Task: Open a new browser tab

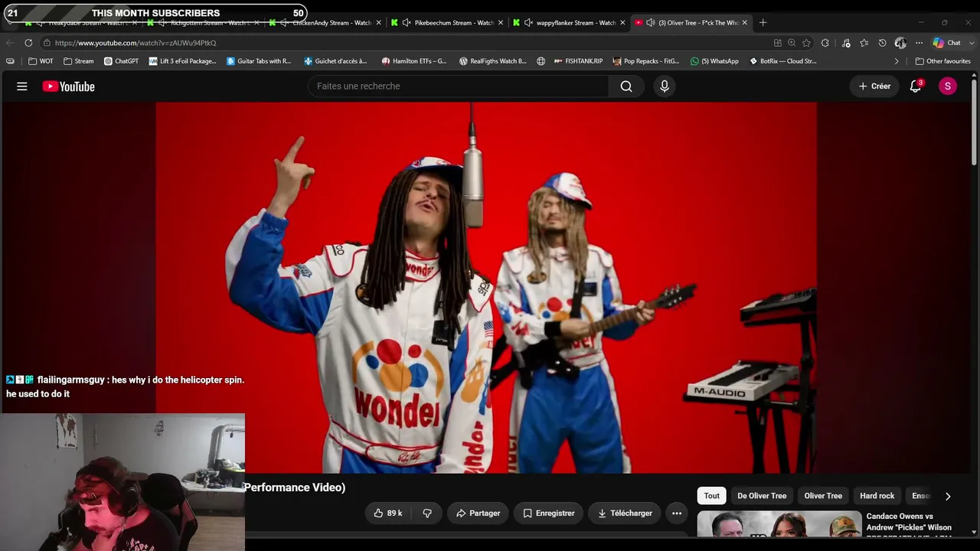Action: 763,22
